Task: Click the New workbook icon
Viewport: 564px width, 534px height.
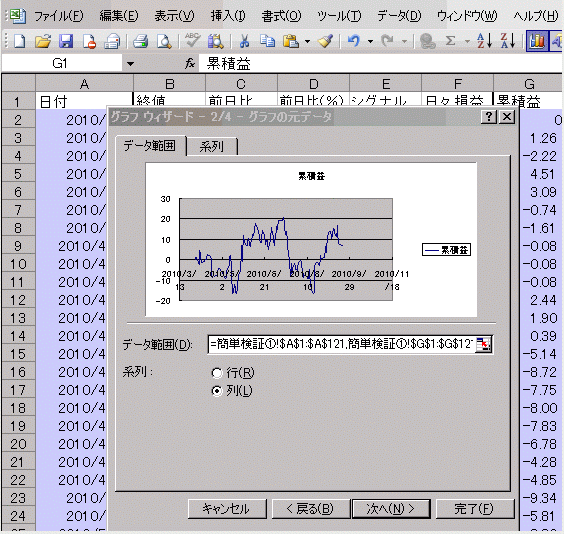Action: tap(19, 41)
